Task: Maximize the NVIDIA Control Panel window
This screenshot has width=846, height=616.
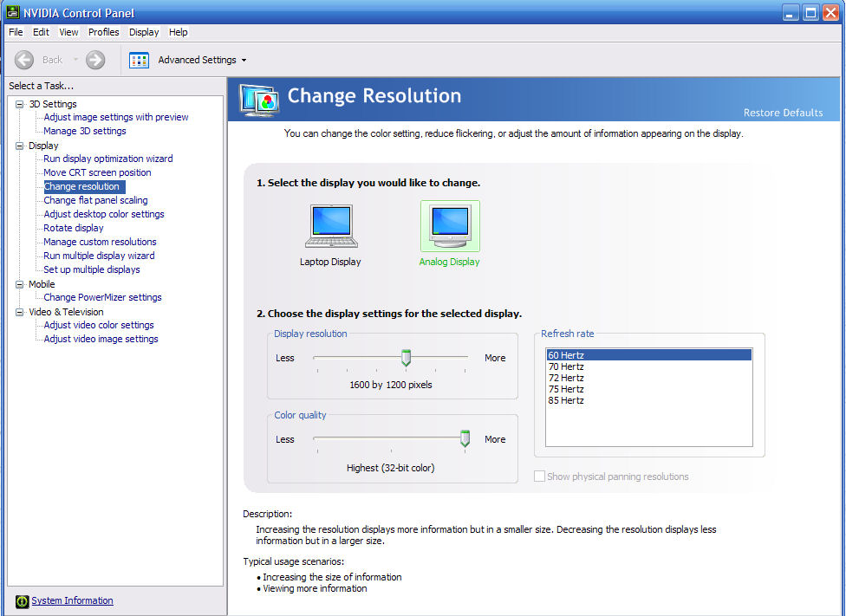Action: point(810,12)
